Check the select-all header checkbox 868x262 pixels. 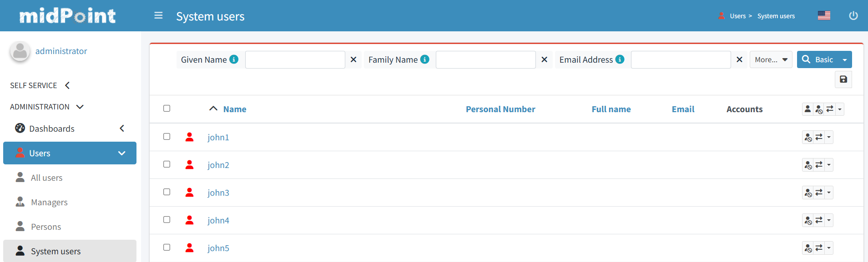point(167,109)
